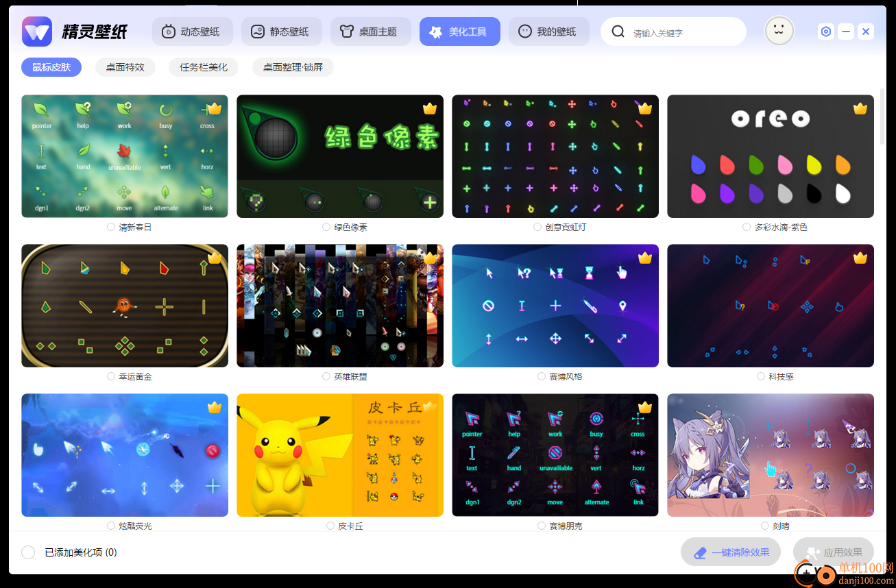The height and width of the screenshot is (588, 896).
Task: Select the 炫酷荧光 radio button
Action: [x=111, y=526]
